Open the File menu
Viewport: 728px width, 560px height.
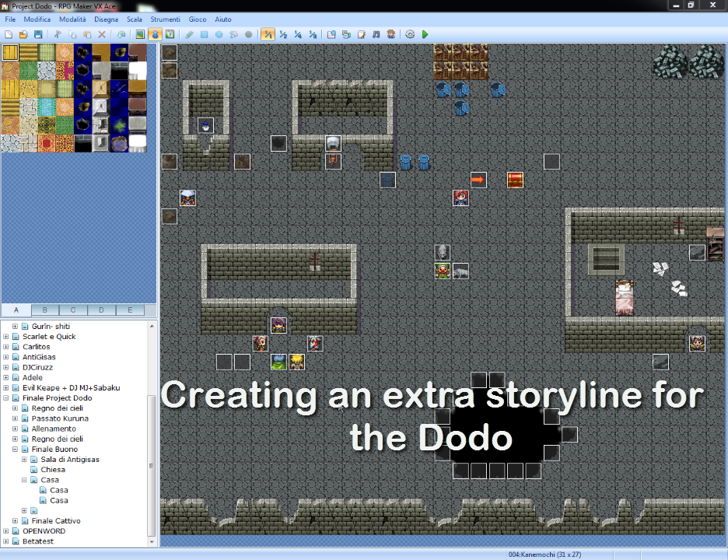pyautogui.click(x=10, y=19)
